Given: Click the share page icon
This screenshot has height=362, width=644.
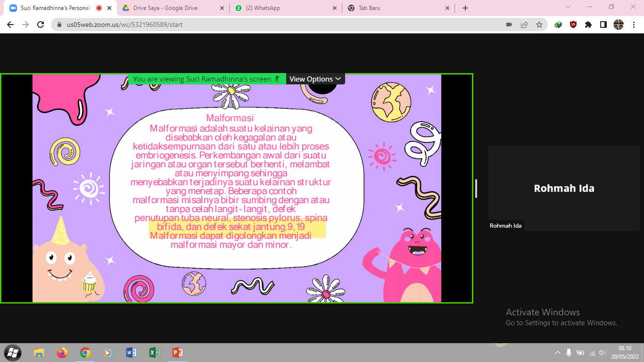Looking at the screenshot, I should (x=524, y=25).
